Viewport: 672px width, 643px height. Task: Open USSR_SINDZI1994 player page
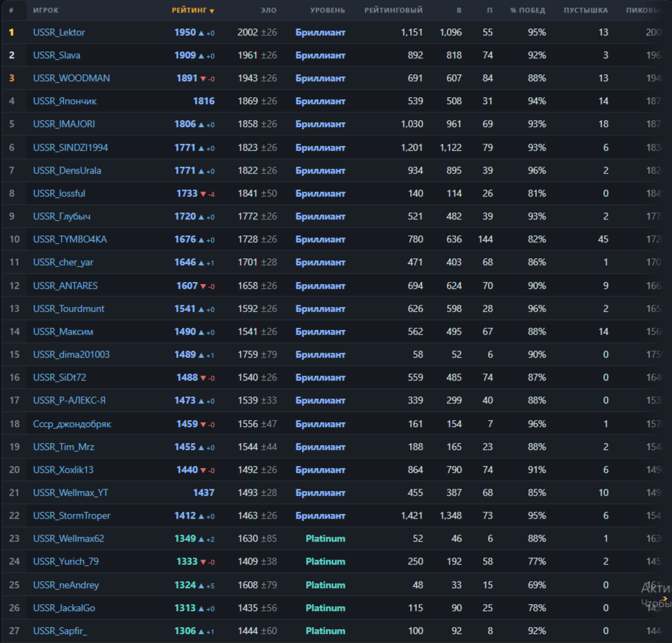pos(71,148)
